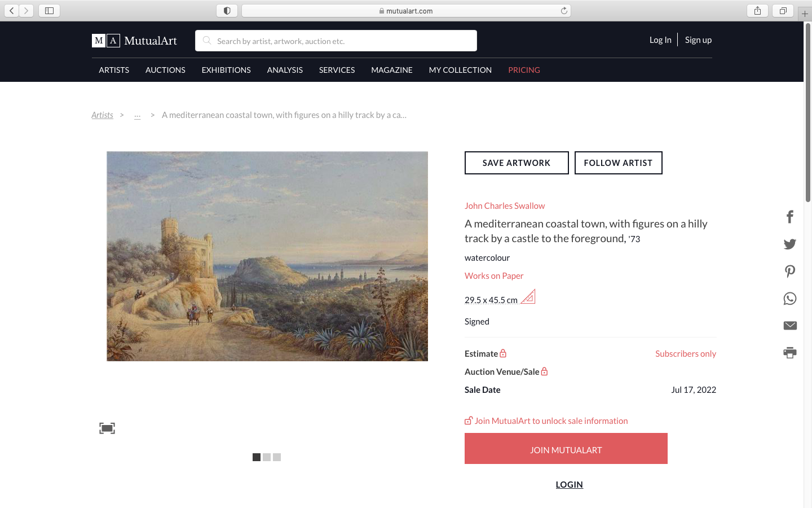Open the Auctions menu

coord(165,70)
